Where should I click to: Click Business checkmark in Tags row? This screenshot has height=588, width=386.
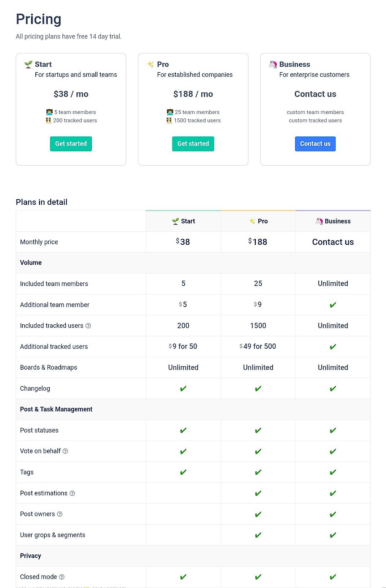pos(333,473)
